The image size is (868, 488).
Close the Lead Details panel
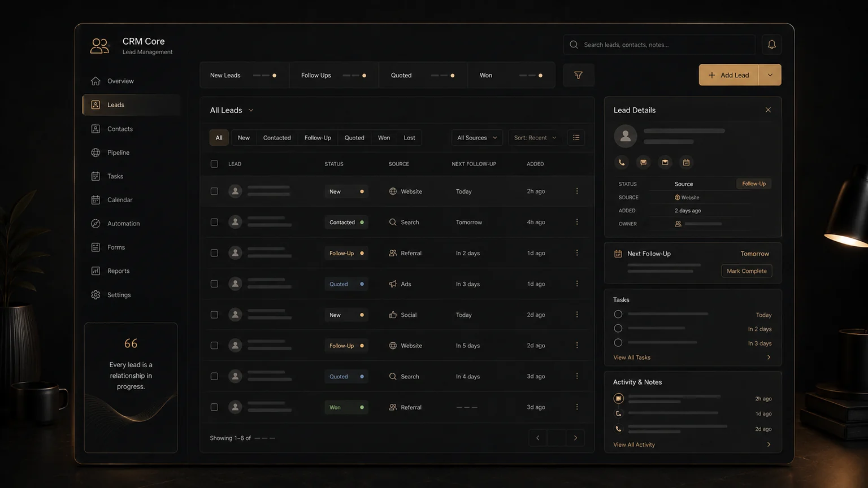tap(768, 110)
